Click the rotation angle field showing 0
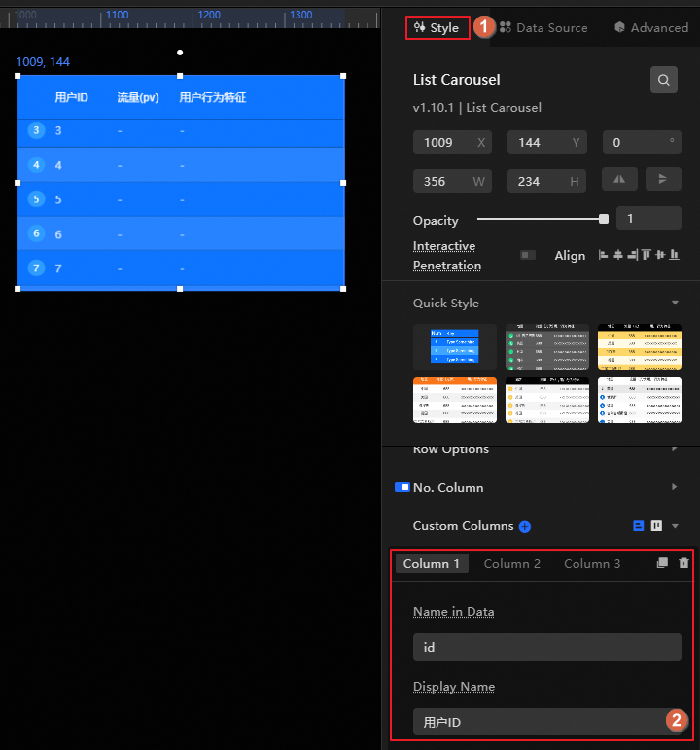This screenshot has height=750, width=700. pyautogui.click(x=642, y=142)
